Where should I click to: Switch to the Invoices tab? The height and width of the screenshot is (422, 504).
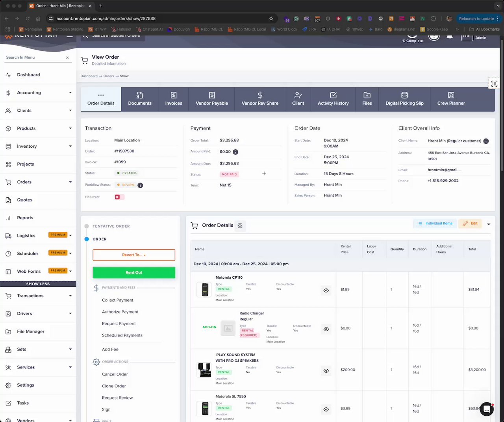tap(174, 99)
